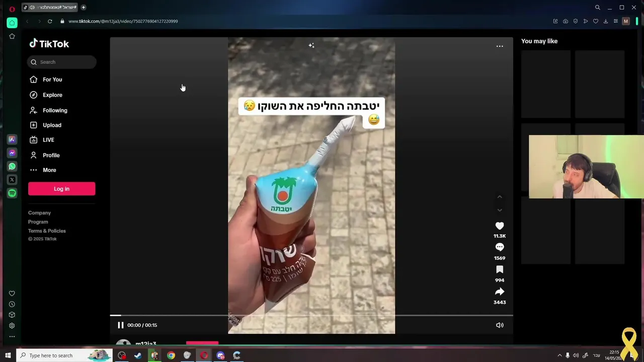Click the TikTok logo
Viewport: 644px width, 362px height.
pos(49,44)
